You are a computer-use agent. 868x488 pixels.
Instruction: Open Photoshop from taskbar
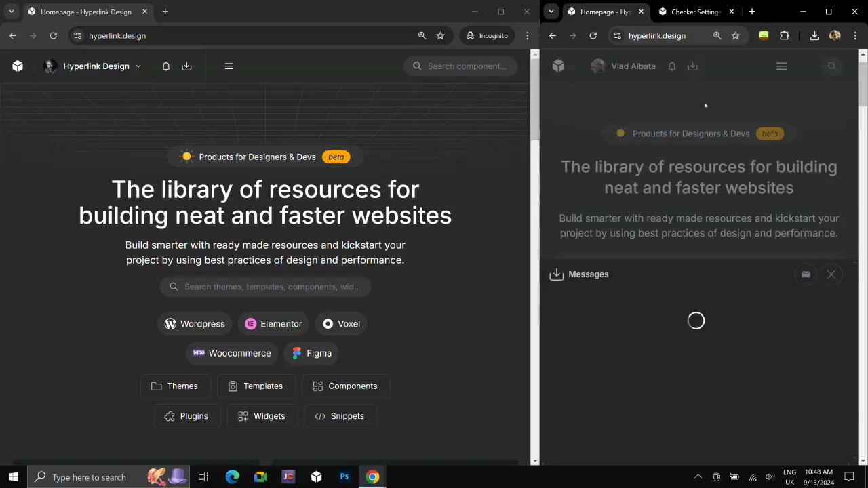coord(344,477)
